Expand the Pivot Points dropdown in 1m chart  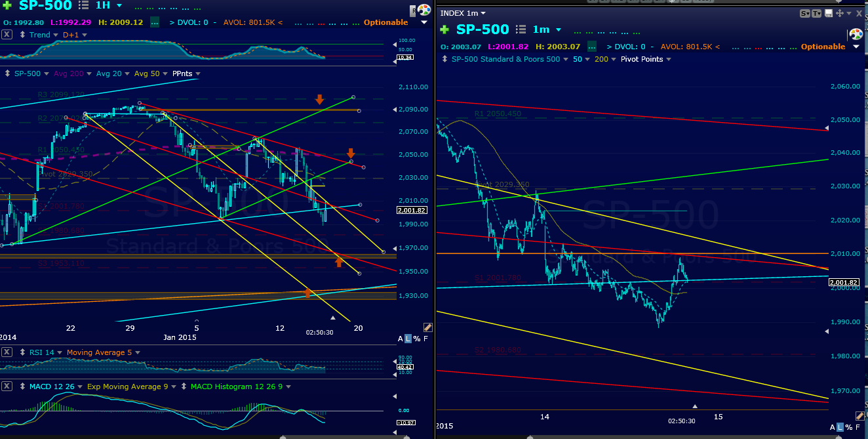coord(668,59)
